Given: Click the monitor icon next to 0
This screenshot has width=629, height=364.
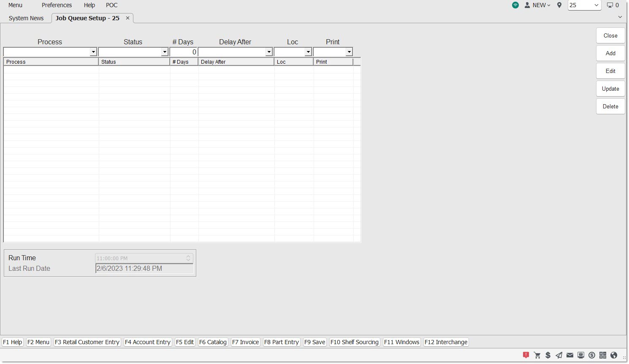Looking at the screenshot, I should pos(610,5).
